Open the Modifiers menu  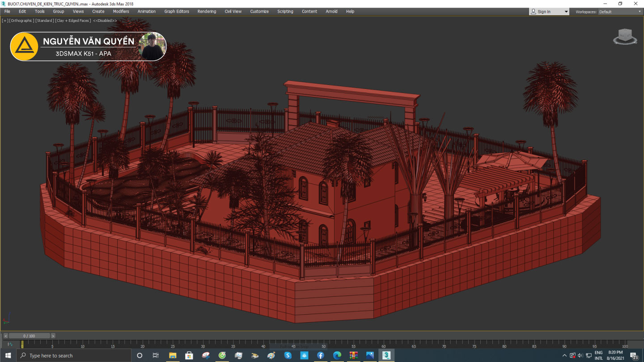tap(121, 12)
